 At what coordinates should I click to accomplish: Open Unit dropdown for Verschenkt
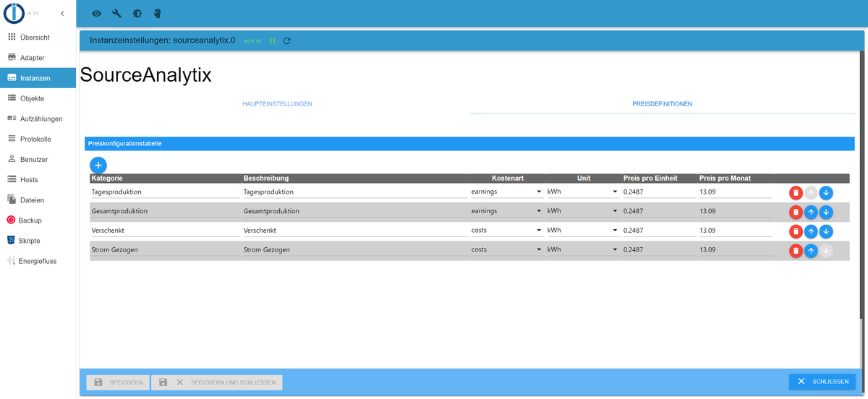coord(582,230)
